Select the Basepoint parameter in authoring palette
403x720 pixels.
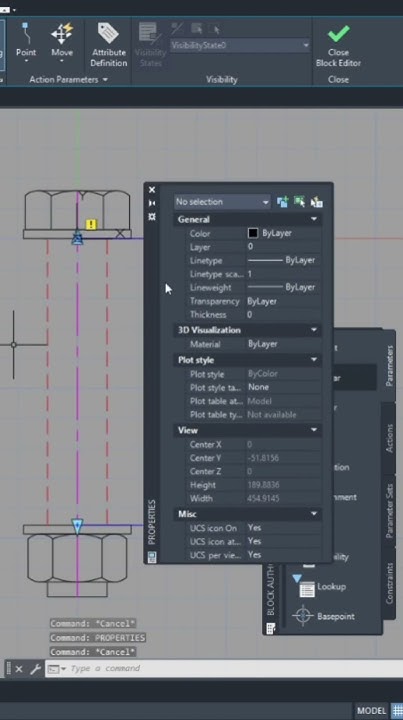click(x=324, y=616)
